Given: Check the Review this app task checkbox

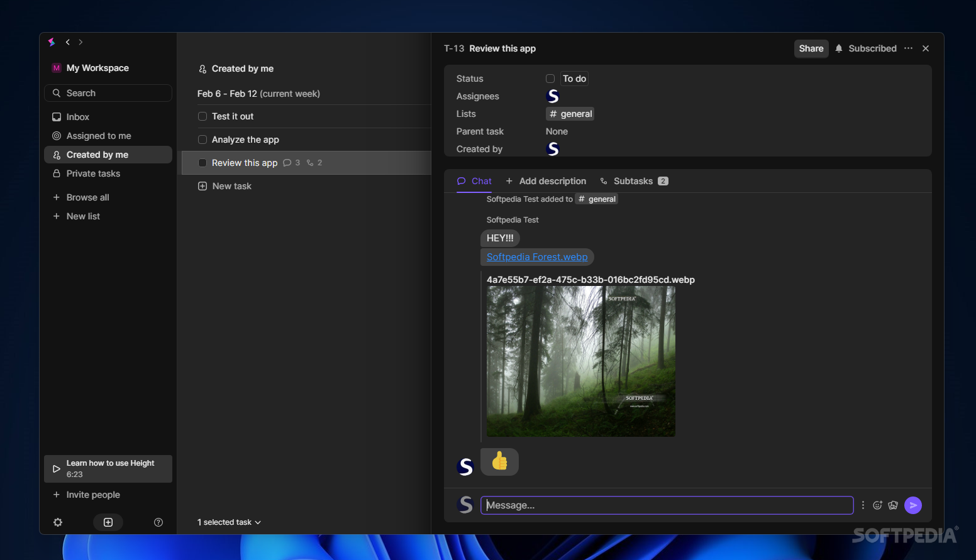Looking at the screenshot, I should tap(202, 163).
